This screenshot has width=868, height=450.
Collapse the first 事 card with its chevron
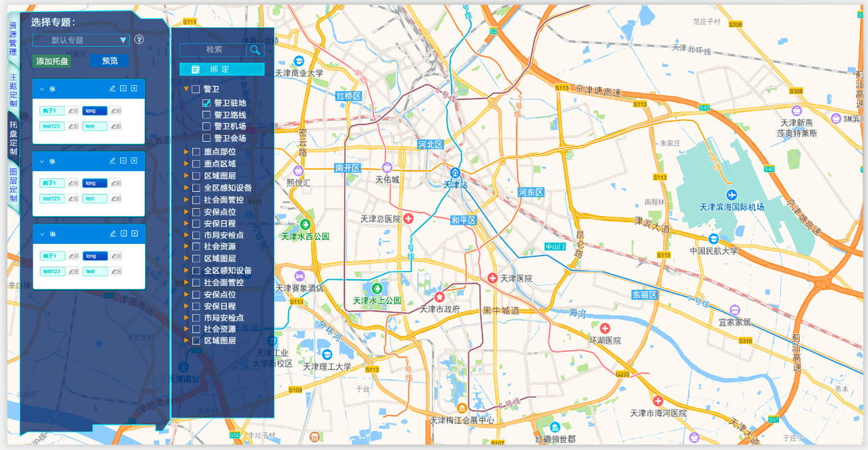coord(42,89)
